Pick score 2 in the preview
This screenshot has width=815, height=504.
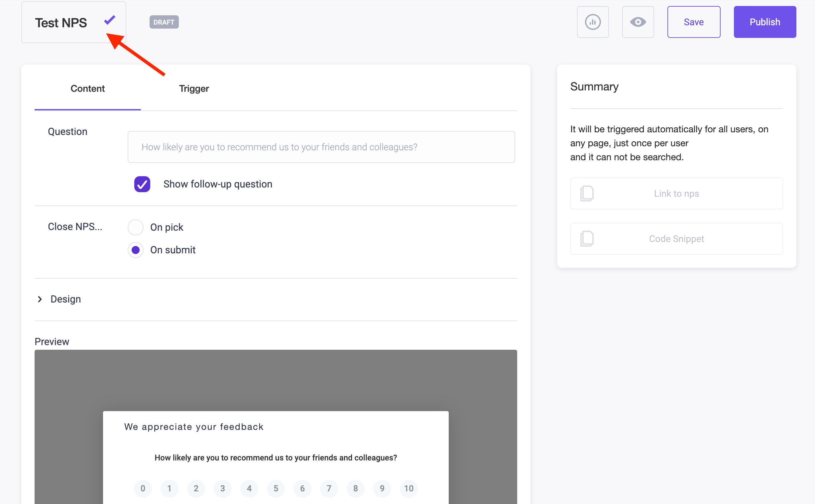tap(196, 488)
